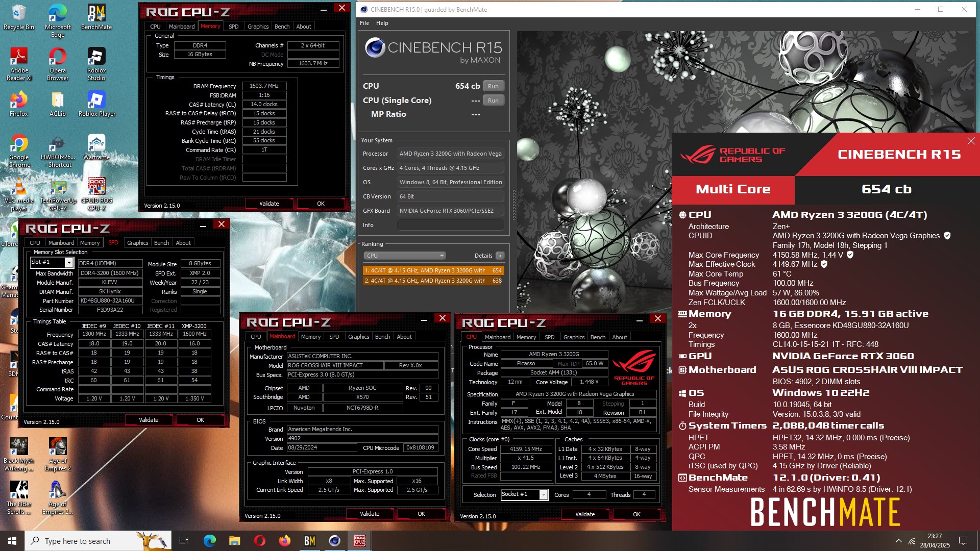Open the CPUID ROG CPU-Z desktop icon

point(96,194)
